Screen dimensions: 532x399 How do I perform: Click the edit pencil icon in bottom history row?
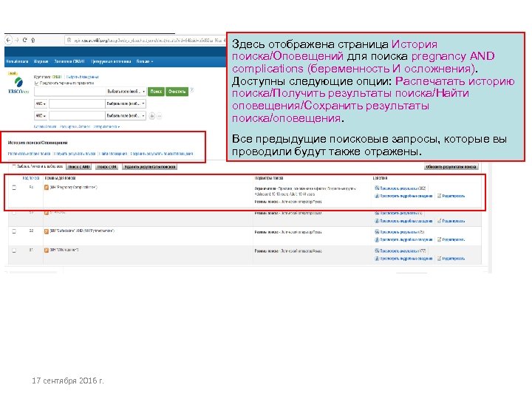click(440, 259)
